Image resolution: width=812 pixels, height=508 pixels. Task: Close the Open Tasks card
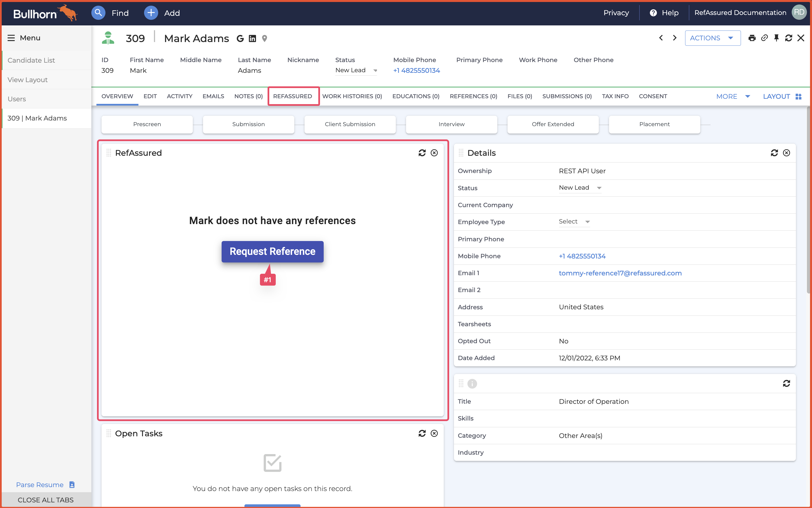[434, 433]
